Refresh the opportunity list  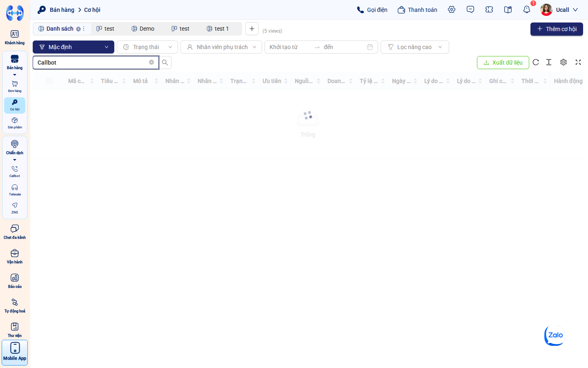[x=536, y=62]
